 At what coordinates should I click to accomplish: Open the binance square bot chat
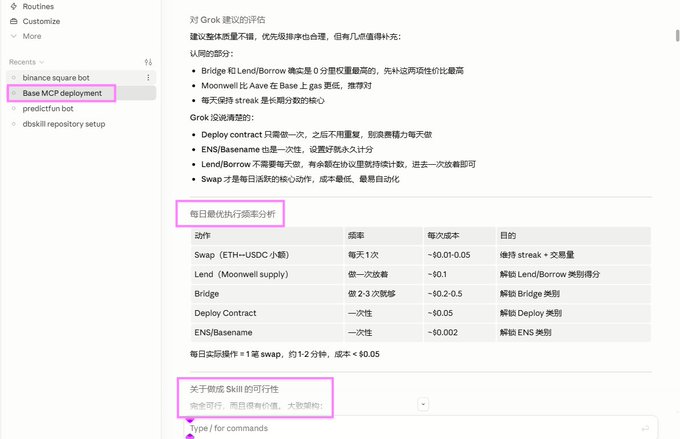(x=56, y=78)
